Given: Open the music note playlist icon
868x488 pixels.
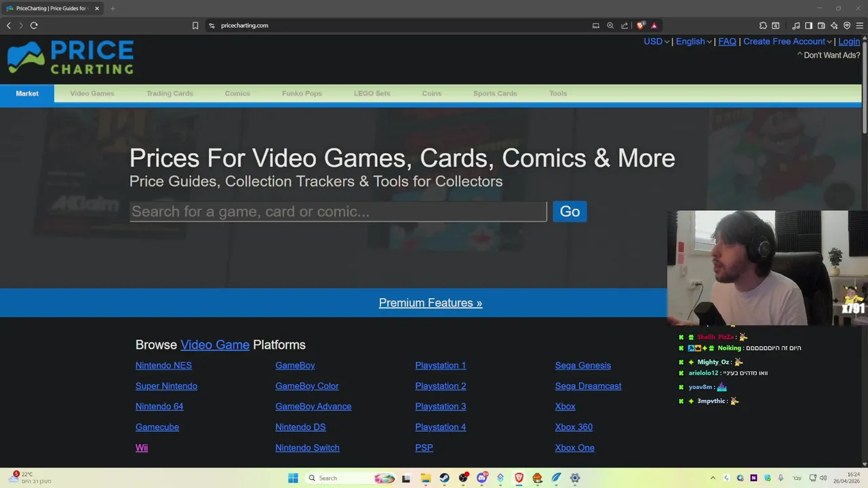Looking at the screenshot, I should tap(796, 26).
